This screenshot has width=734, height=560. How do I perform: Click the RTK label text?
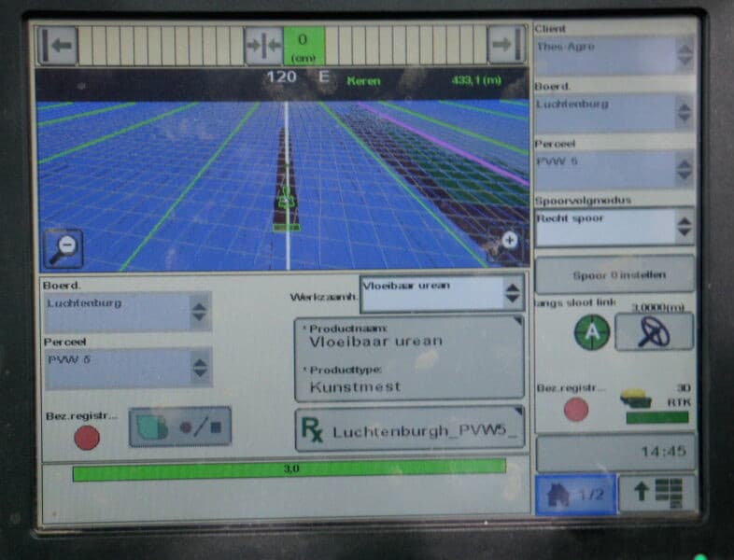(x=679, y=403)
